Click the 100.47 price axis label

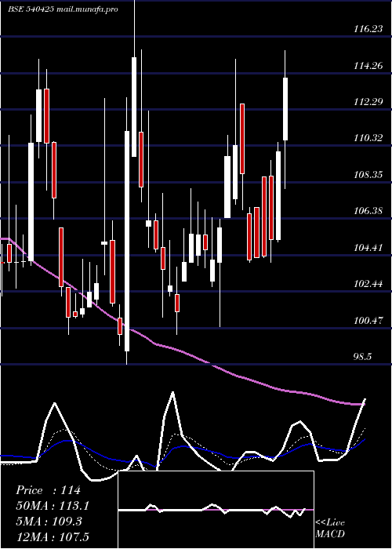pyautogui.click(x=368, y=320)
